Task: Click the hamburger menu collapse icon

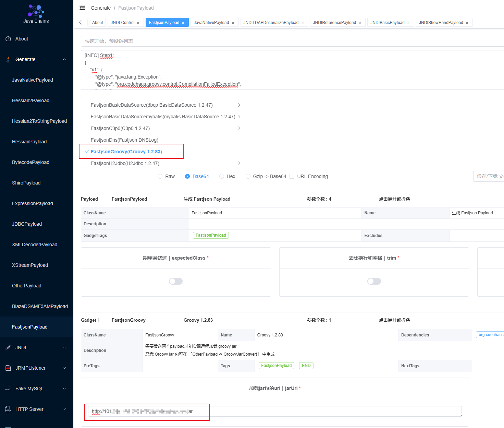Action: [82, 8]
